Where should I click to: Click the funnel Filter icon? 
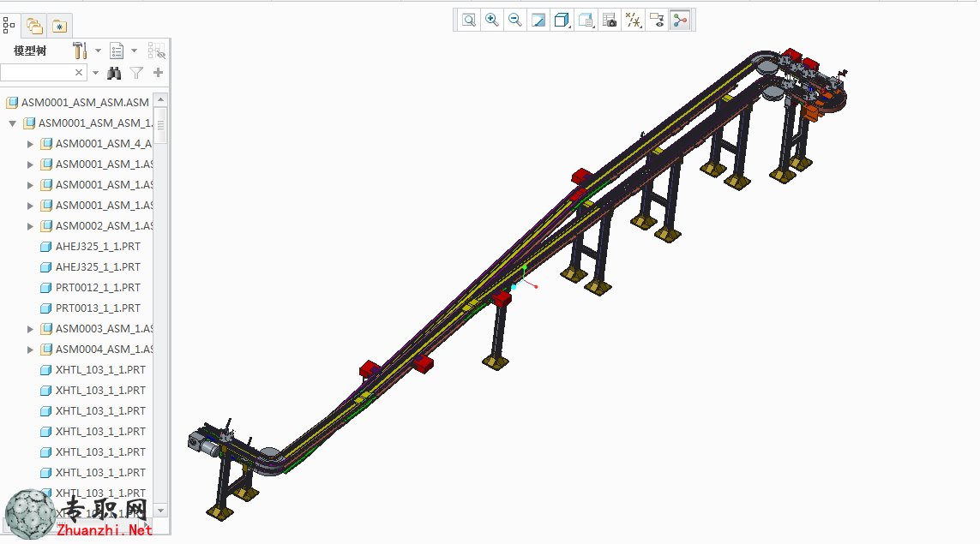point(136,73)
